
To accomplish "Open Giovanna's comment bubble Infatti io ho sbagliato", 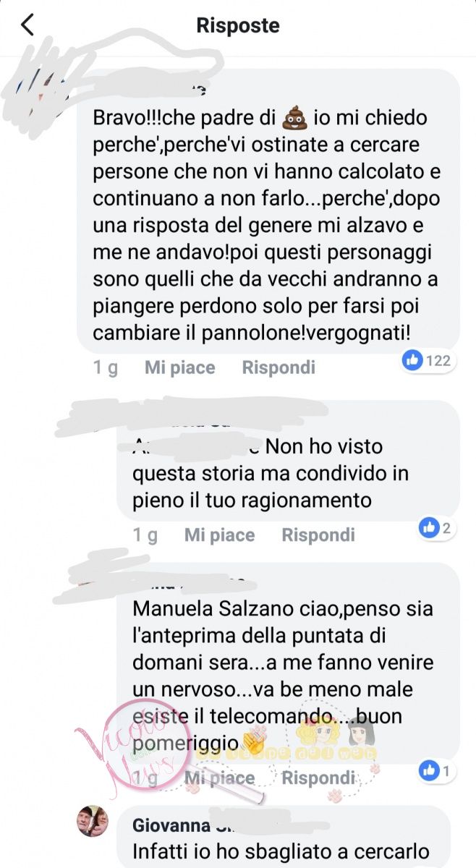I will (x=289, y=837).
